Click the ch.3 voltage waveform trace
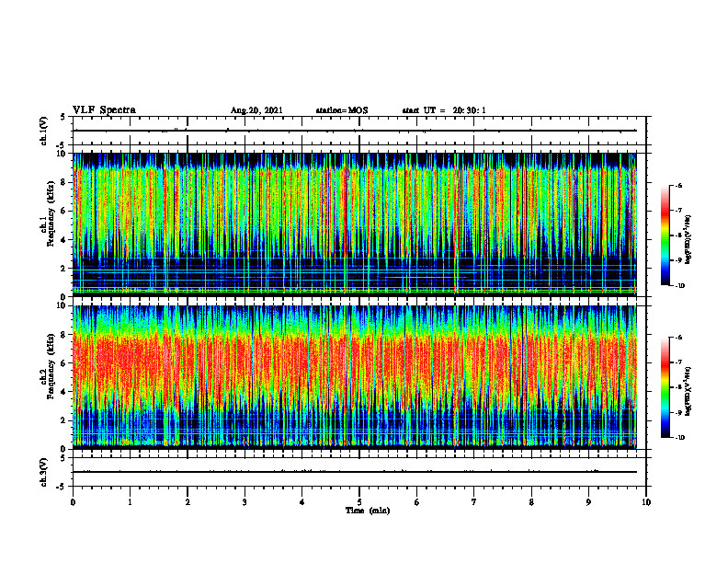 tap(355, 472)
